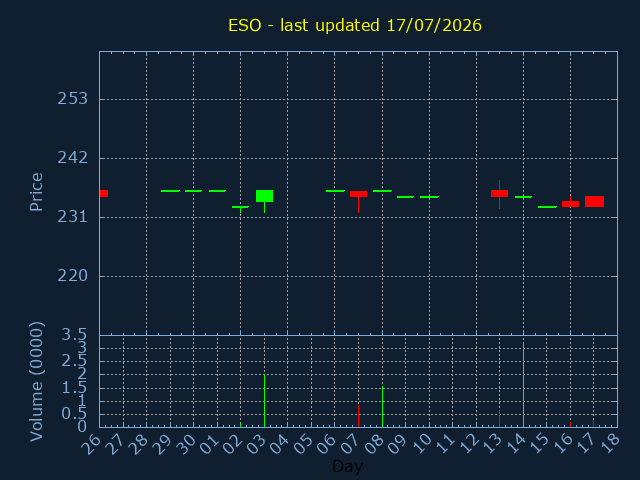Click the Volume (0000) axis title
This screenshot has height=480, width=640.
[36, 382]
